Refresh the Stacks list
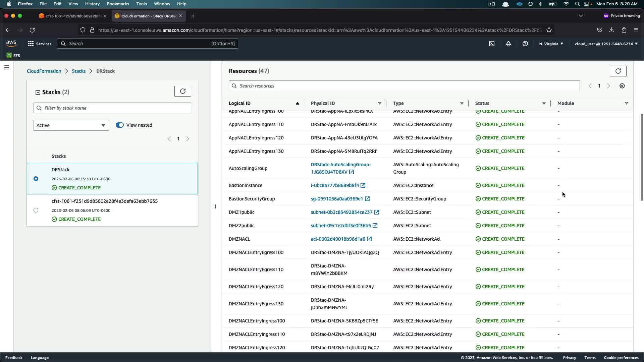The image size is (644, 362). pos(183,91)
